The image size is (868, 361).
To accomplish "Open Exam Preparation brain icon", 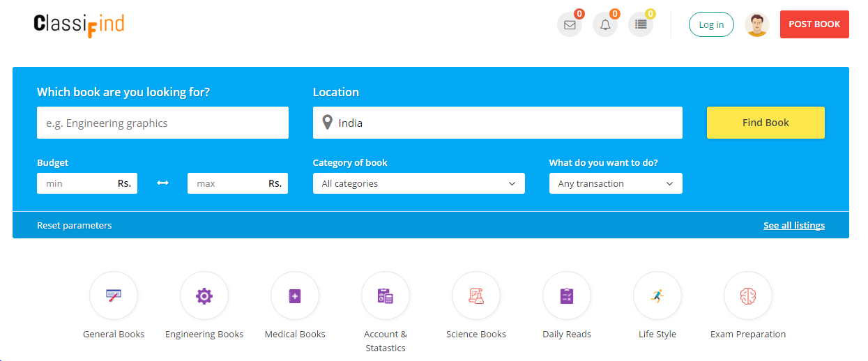I will tap(748, 295).
